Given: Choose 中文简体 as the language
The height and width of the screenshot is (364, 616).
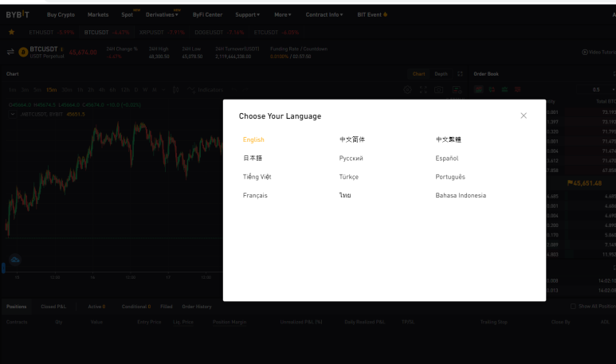Looking at the screenshot, I should (x=352, y=139).
